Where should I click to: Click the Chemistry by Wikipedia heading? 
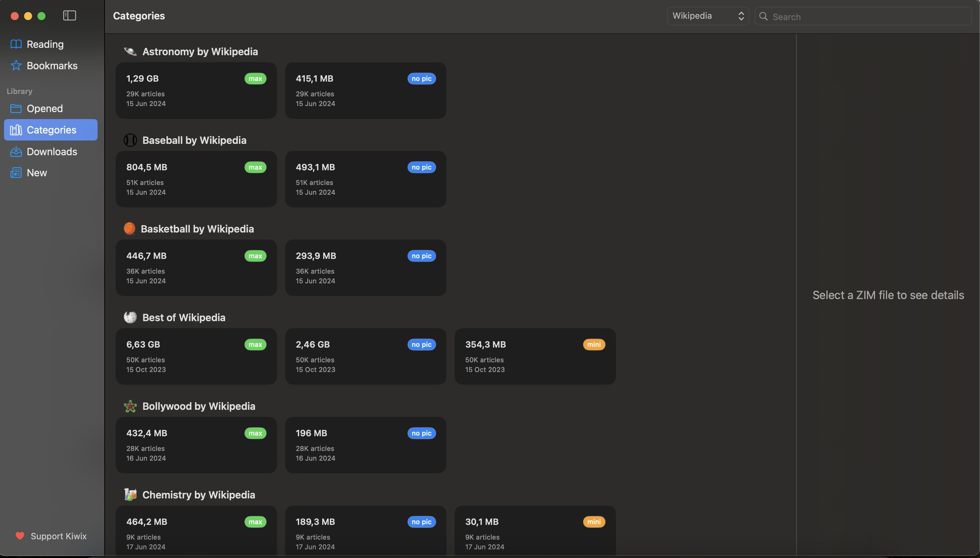tap(199, 494)
